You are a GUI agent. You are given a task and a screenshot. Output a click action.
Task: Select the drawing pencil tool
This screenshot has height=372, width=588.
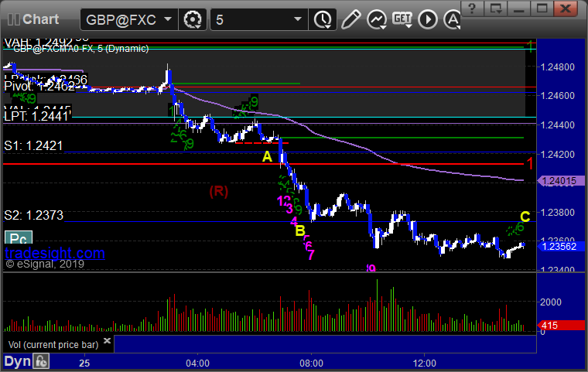point(350,19)
